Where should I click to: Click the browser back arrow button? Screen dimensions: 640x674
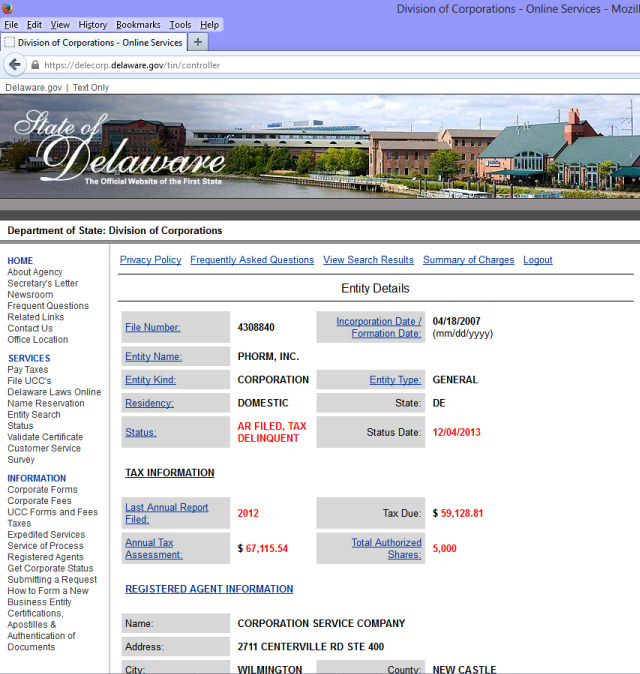point(14,65)
